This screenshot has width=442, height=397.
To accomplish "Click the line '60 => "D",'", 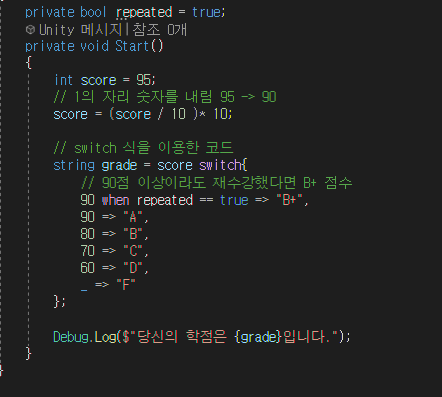I will coord(114,268).
